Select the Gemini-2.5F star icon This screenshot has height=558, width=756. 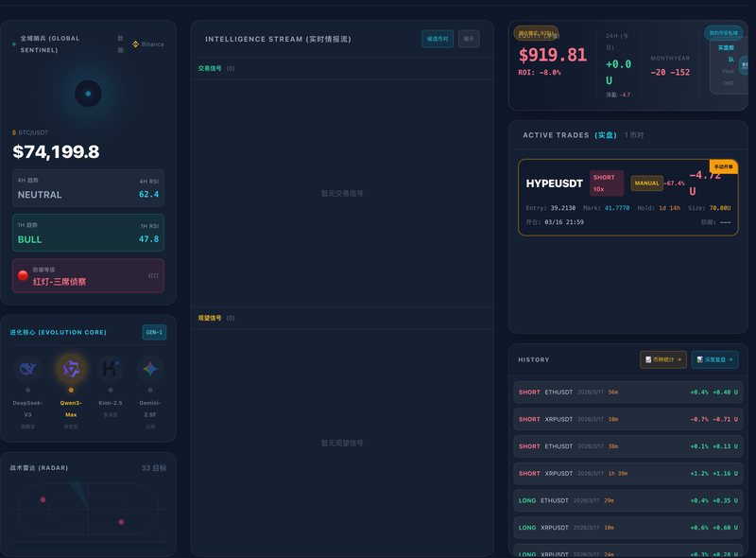[150, 369]
